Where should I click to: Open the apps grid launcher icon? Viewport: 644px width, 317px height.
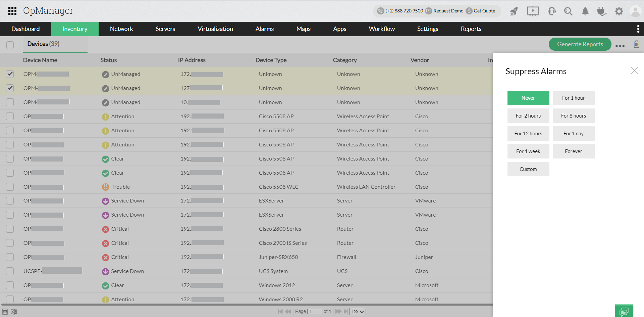click(12, 11)
